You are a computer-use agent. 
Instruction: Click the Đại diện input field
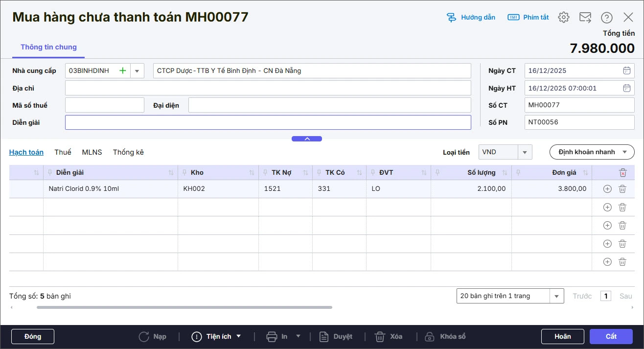(330, 105)
